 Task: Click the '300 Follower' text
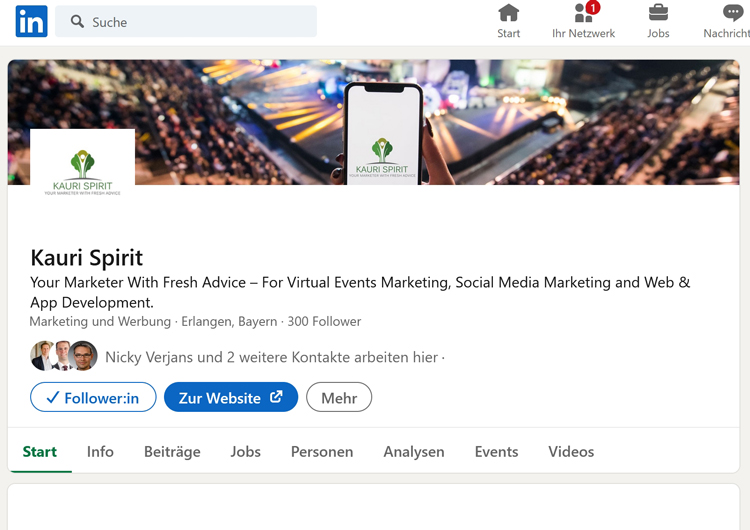(324, 321)
